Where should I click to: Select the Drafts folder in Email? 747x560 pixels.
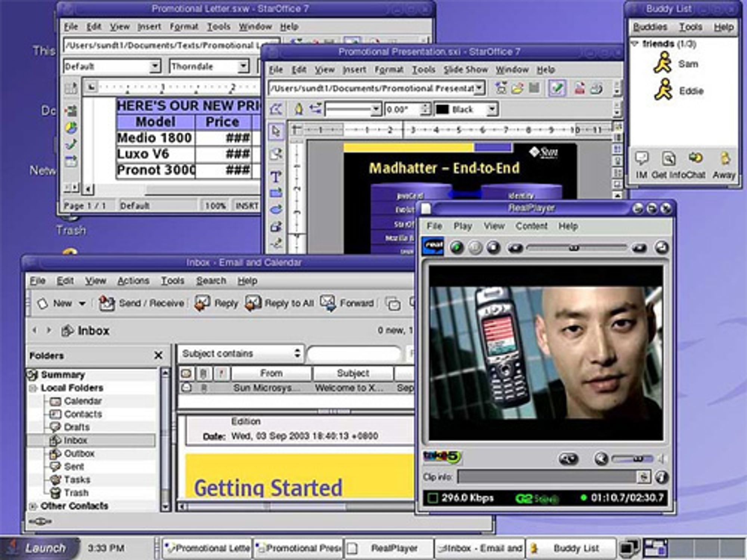(x=69, y=427)
